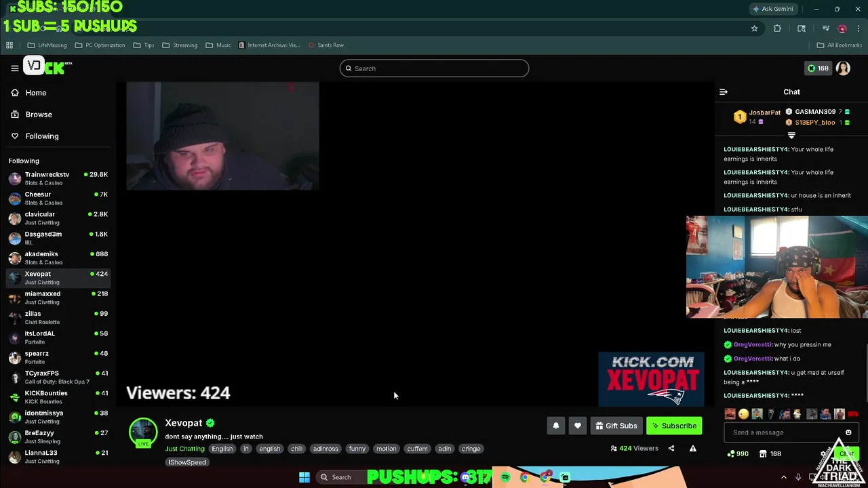Click the cringe tag
Image resolution: width=868 pixels, height=488 pixels.
(x=471, y=449)
